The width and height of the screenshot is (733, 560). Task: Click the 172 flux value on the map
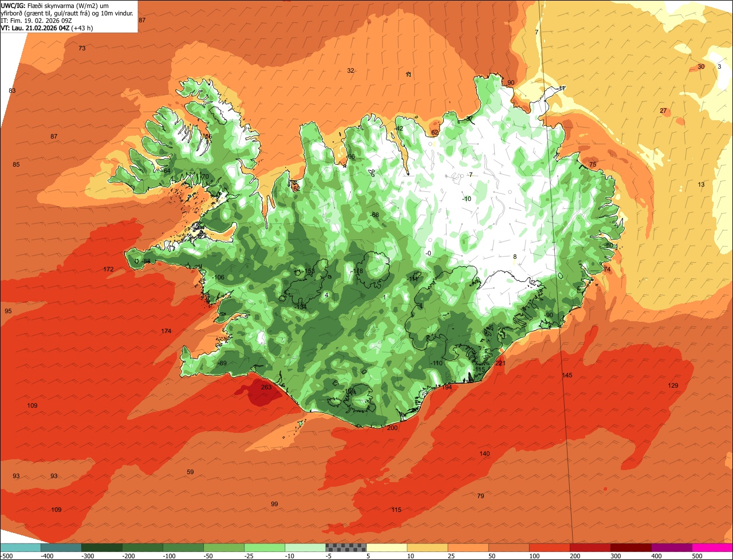tap(108, 269)
